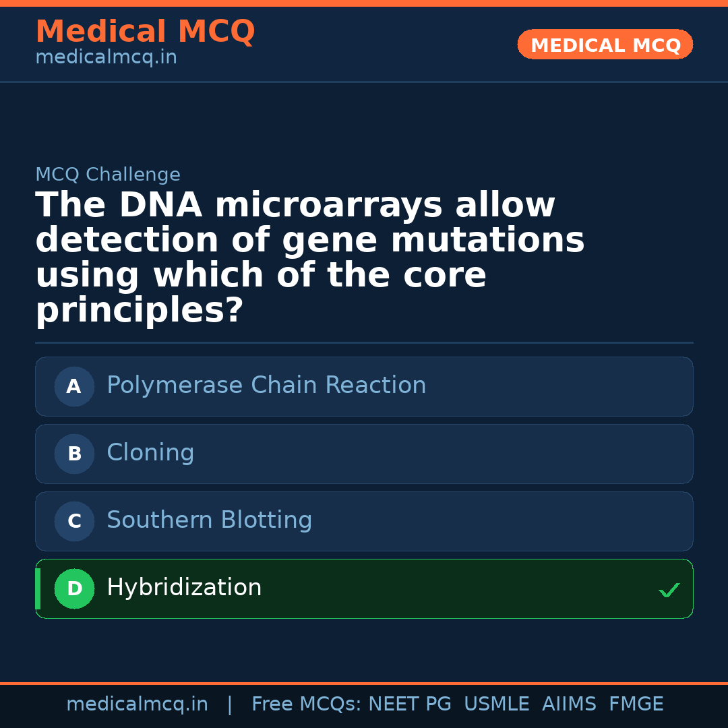Click the green checkmark on Hybridization row
Viewport: 728px width, 728px height.
[x=669, y=590]
